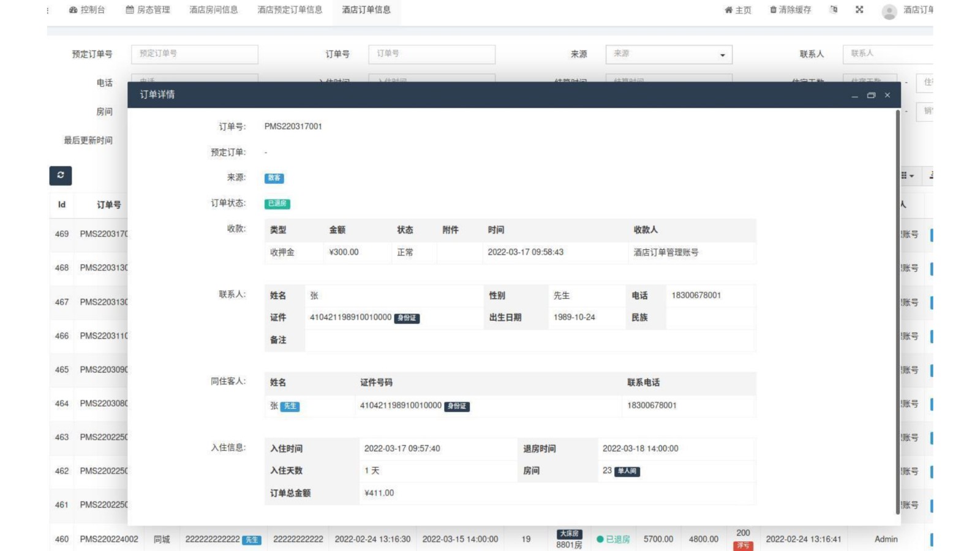Click order number PMS220317001 in dialog

293,126
